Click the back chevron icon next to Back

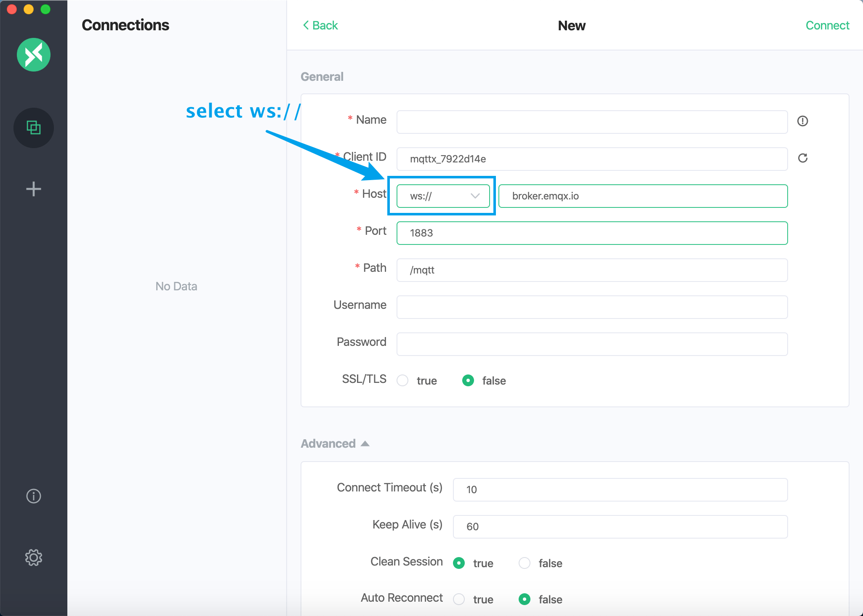(306, 25)
